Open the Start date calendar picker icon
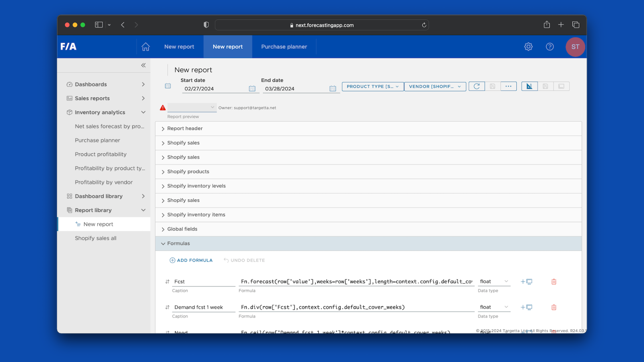Image resolution: width=644 pixels, height=362 pixels. pos(252,88)
